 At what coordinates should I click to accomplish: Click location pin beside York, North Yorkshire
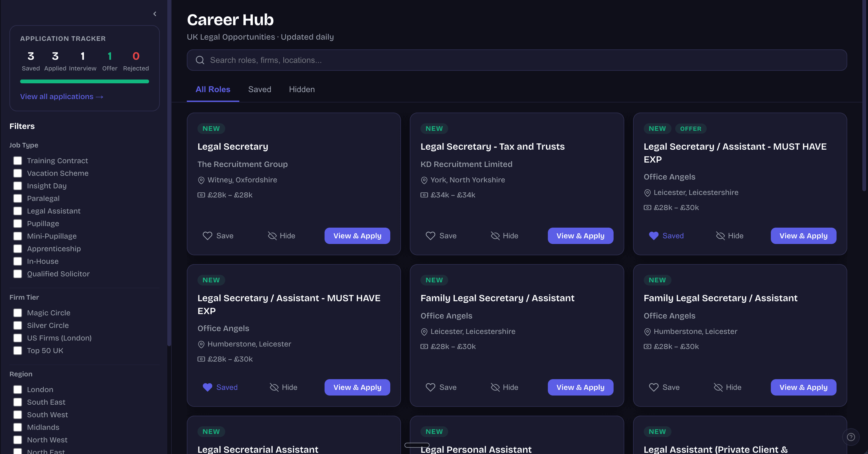point(424,180)
